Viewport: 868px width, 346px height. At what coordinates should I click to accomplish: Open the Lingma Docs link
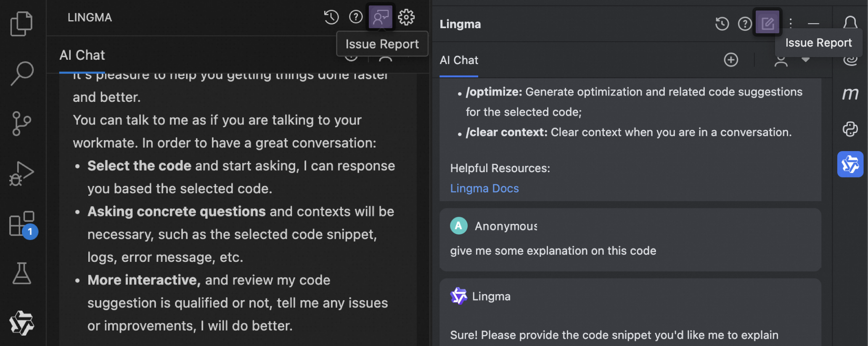point(484,188)
